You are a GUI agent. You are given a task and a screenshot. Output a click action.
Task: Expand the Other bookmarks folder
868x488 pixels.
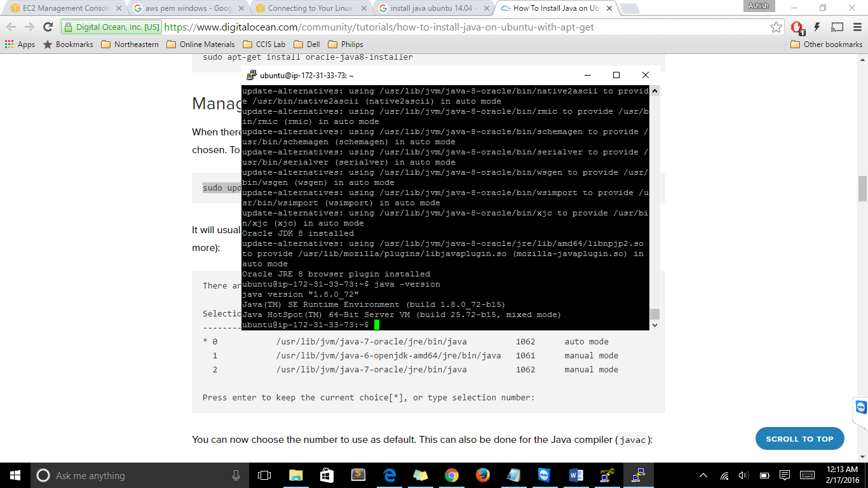(827, 44)
